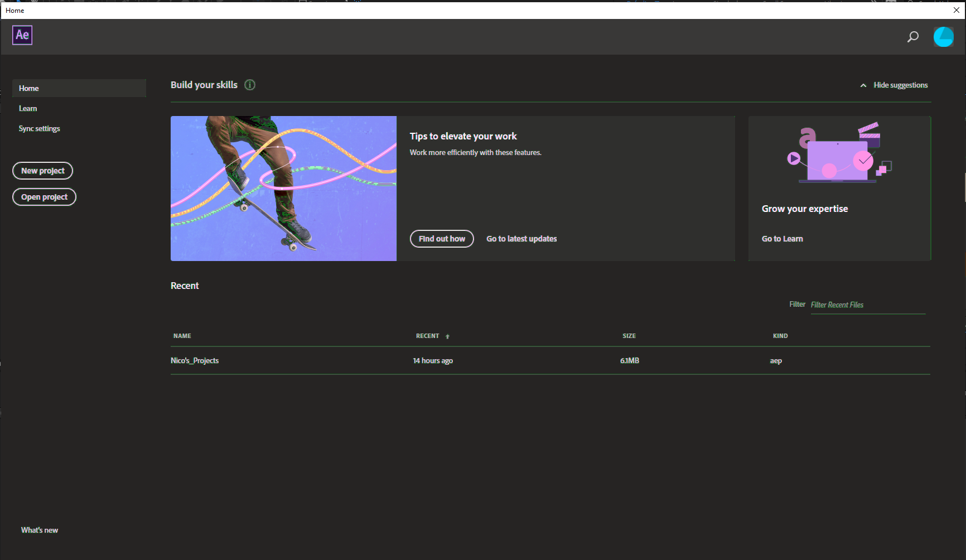Click the After Effects logo icon

[x=22, y=35]
